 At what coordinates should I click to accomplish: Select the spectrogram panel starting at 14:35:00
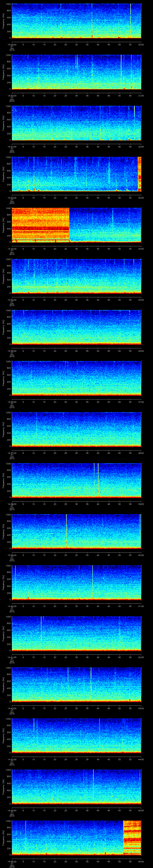tap(76, 327)
